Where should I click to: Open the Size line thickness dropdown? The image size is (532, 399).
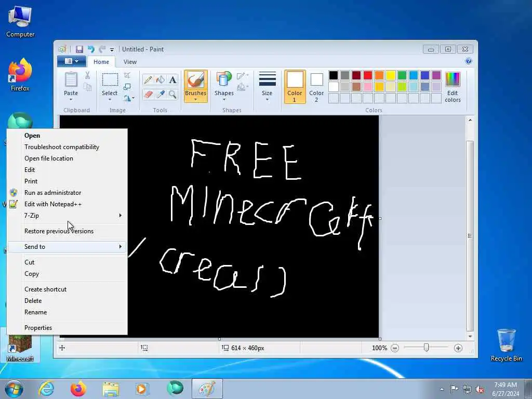point(267,87)
